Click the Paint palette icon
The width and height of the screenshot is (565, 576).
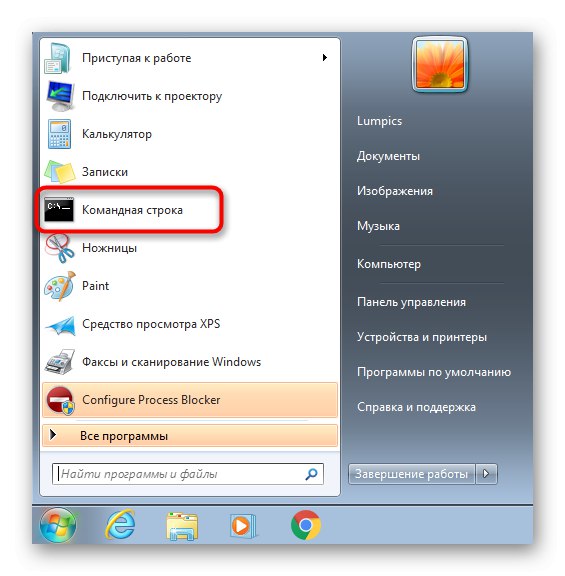(x=60, y=286)
